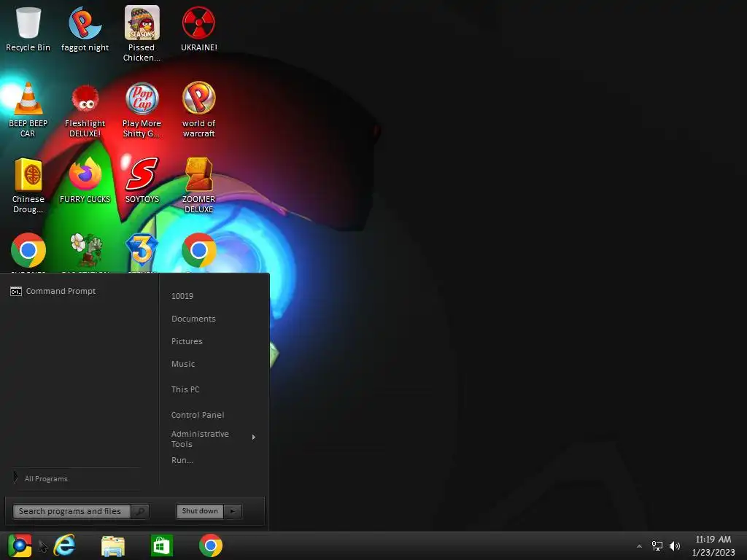The width and height of the screenshot is (747, 560).
Task: Open the Bejeweled 3 desktop icon
Action: pos(142,250)
